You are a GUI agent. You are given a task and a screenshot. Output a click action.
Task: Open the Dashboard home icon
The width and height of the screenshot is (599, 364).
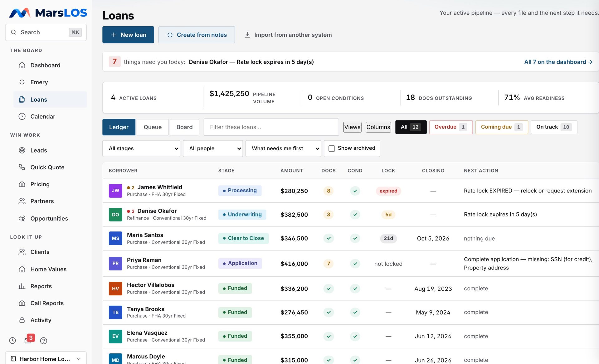click(22, 65)
